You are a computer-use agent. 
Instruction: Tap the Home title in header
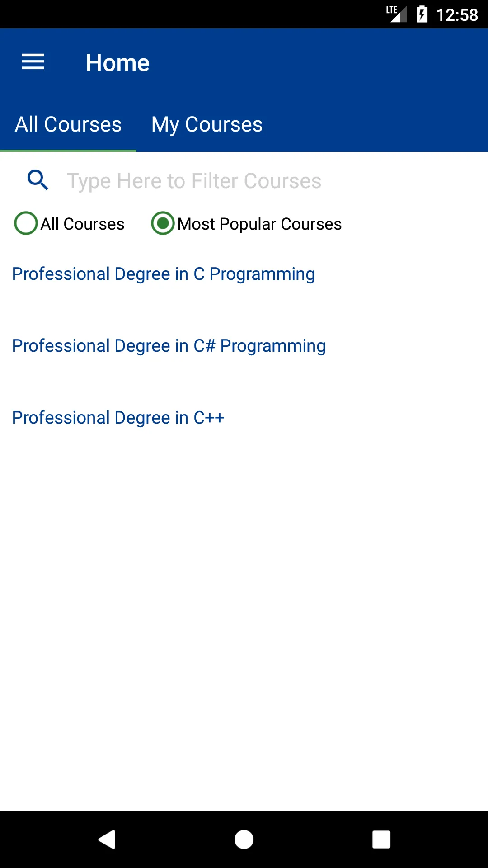(117, 62)
